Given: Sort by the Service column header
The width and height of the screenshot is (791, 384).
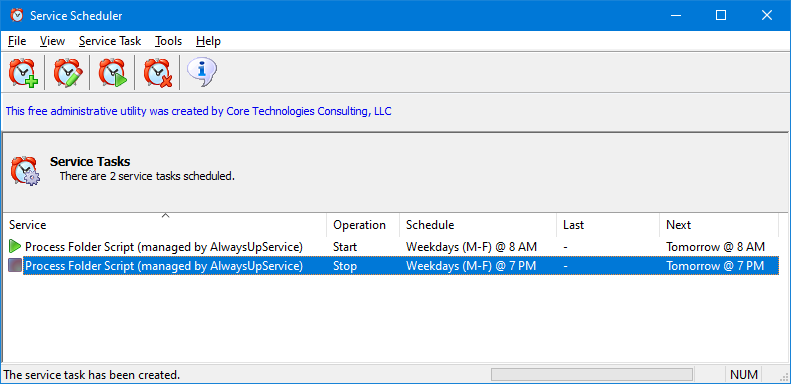Looking at the screenshot, I should pyautogui.click(x=165, y=225).
